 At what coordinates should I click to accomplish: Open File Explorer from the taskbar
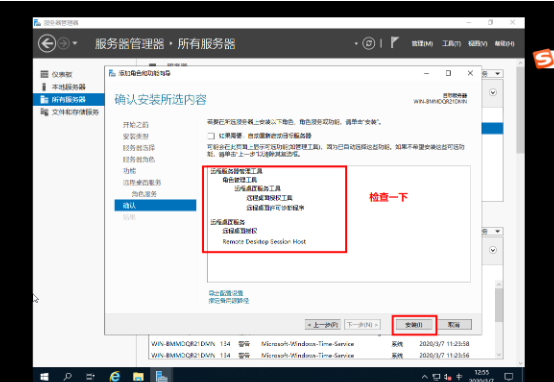(x=138, y=376)
